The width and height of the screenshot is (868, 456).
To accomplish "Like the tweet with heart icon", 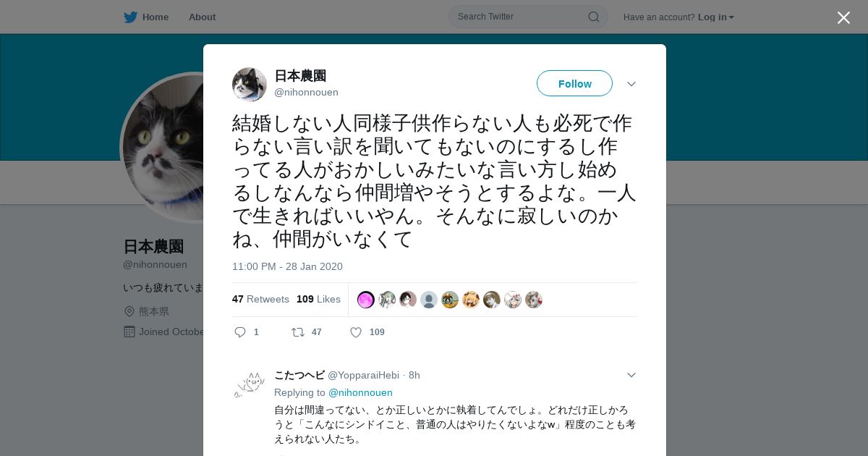I will (356, 332).
